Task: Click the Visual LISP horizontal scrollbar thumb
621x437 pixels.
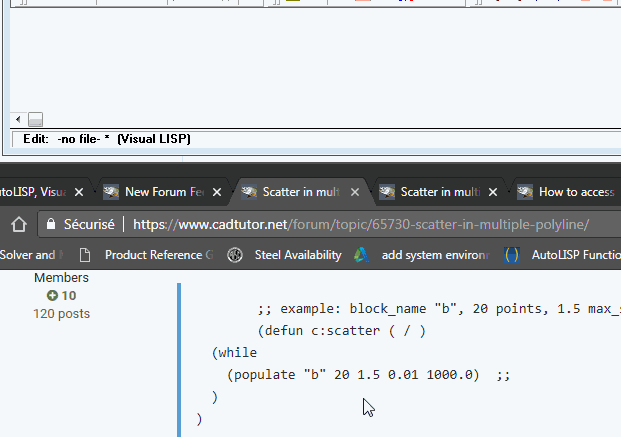Action: click(36, 119)
